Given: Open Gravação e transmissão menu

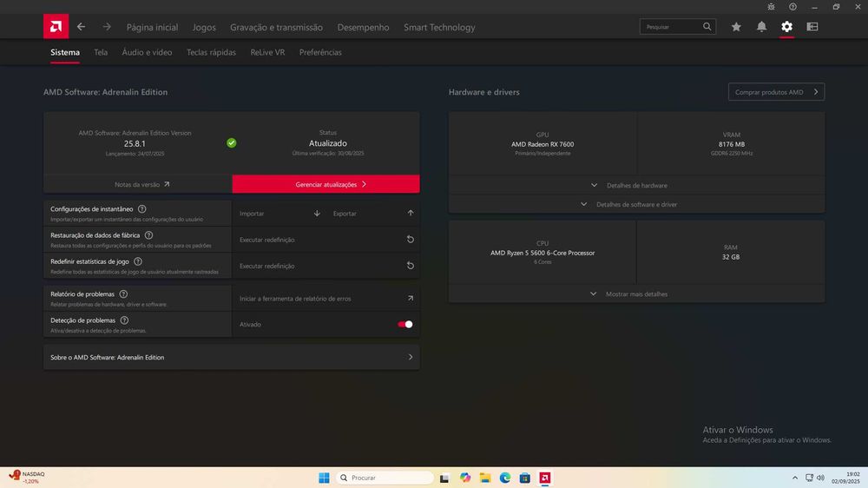Looking at the screenshot, I should [276, 27].
